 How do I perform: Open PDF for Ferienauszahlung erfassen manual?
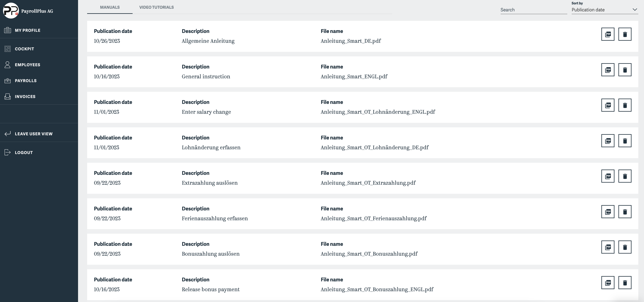coord(608,212)
